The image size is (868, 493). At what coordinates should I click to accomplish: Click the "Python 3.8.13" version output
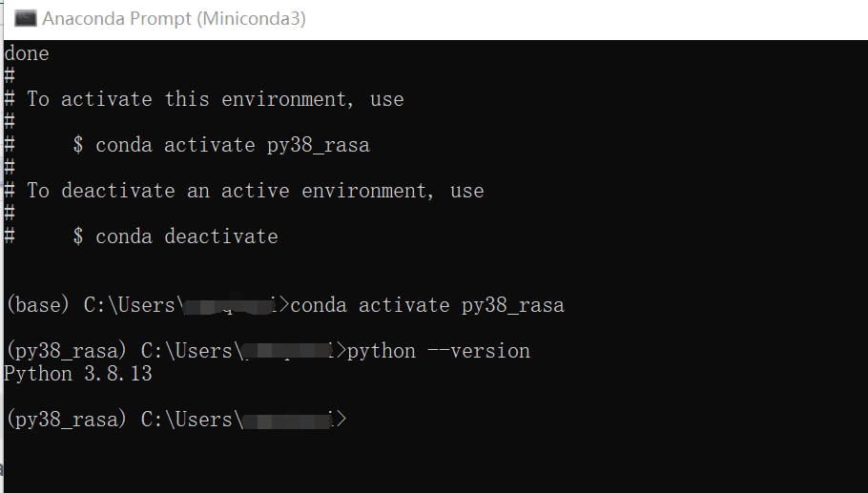[x=78, y=374]
